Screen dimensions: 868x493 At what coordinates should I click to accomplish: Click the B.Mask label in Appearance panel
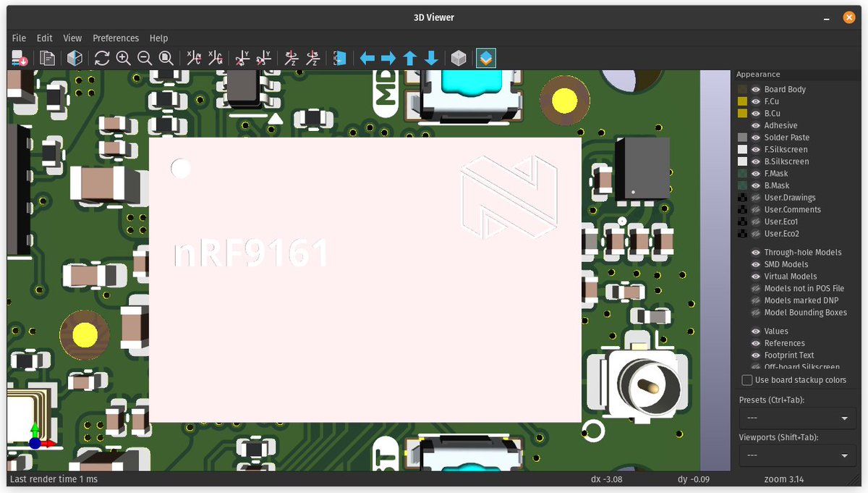click(x=776, y=186)
